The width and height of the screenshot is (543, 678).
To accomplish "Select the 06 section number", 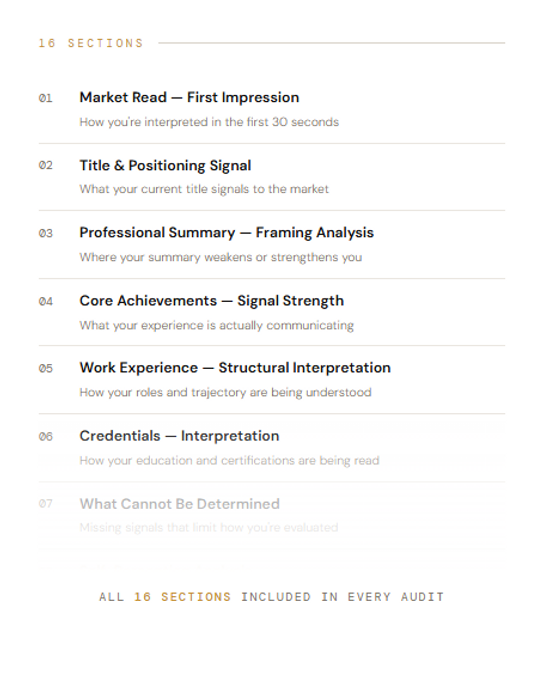I will 45,437.
